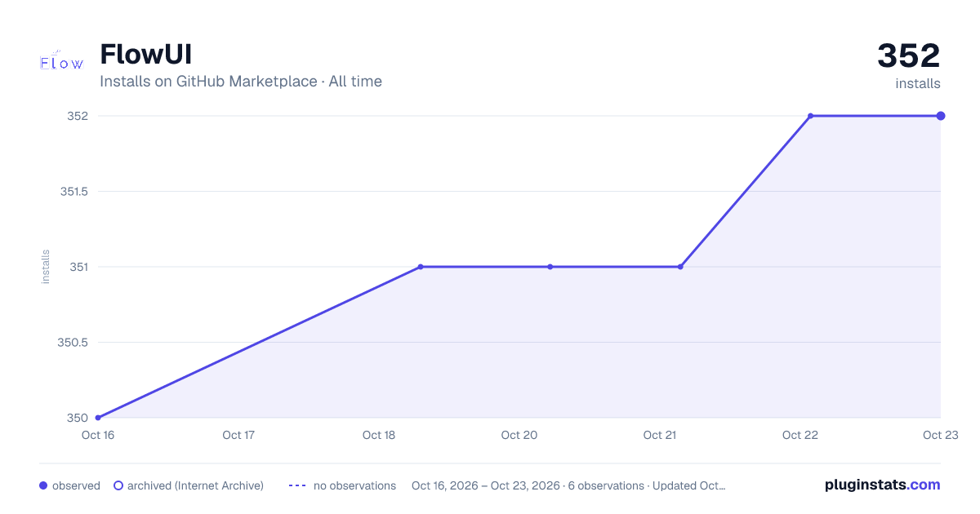Click the 'installs' caption under 352
This screenshot has width=980, height=514.
click(x=918, y=83)
